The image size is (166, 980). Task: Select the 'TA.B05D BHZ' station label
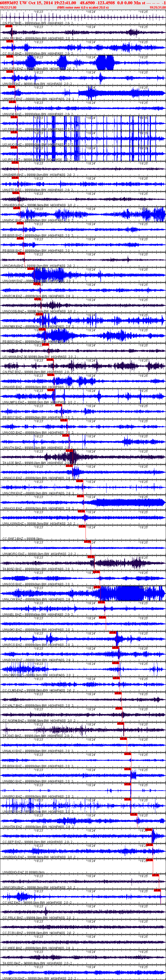pos(12,570)
